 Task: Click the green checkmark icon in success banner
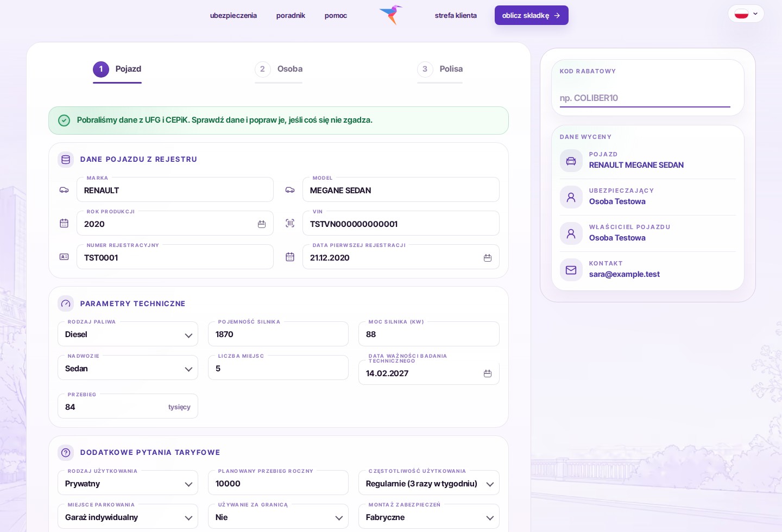[x=64, y=121]
